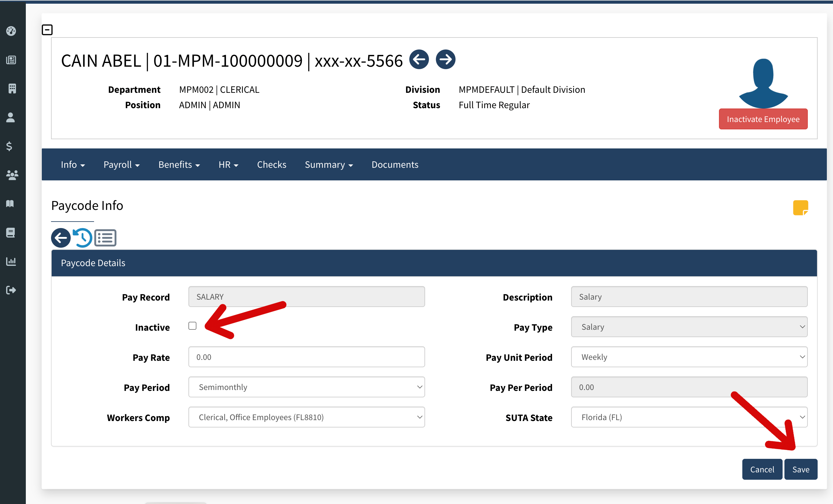Open the Benefits menu

coord(179,165)
